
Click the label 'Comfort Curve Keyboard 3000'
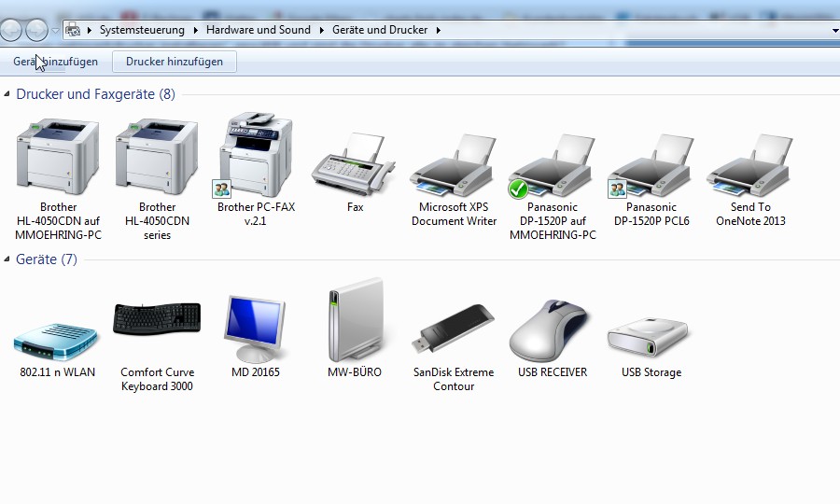pos(157,379)
